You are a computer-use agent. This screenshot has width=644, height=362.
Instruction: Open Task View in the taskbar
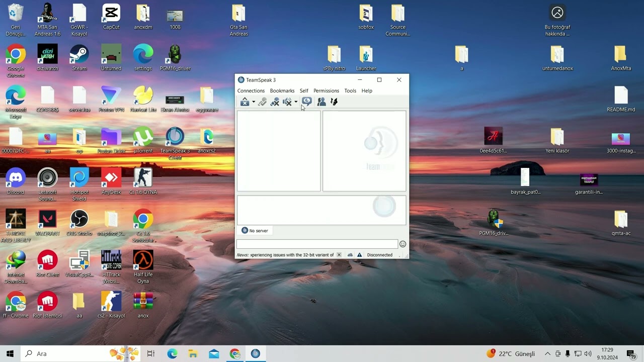point(151,353)
